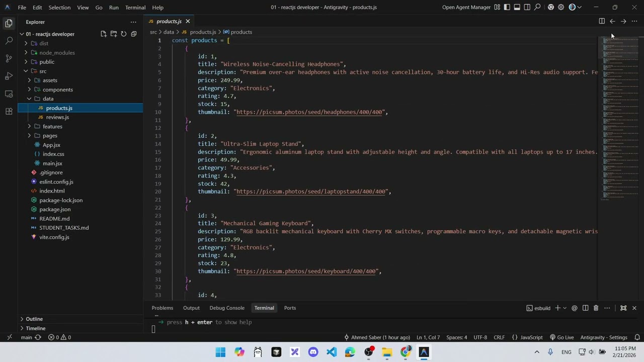Open Windows Start menu
The height and width of the screenshot is (362, 644).
pyautogui.click(x=220, y=352)
